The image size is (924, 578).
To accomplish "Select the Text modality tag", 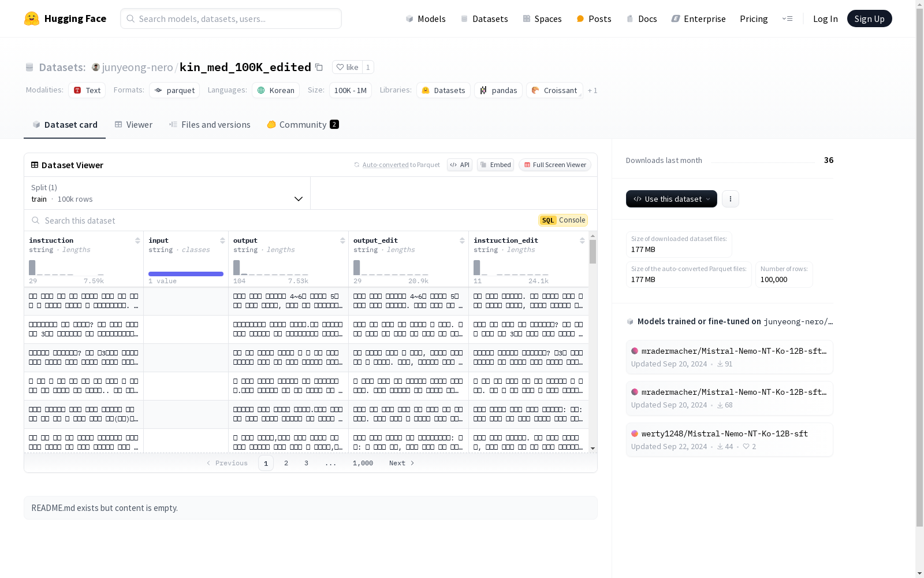I will point(87,90).
